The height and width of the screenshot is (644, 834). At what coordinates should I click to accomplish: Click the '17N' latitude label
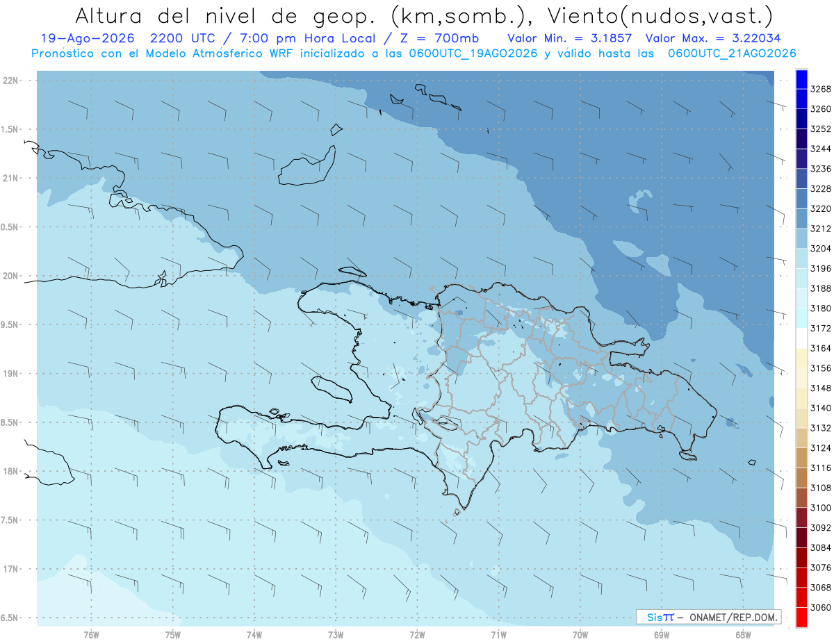point(10,570)
